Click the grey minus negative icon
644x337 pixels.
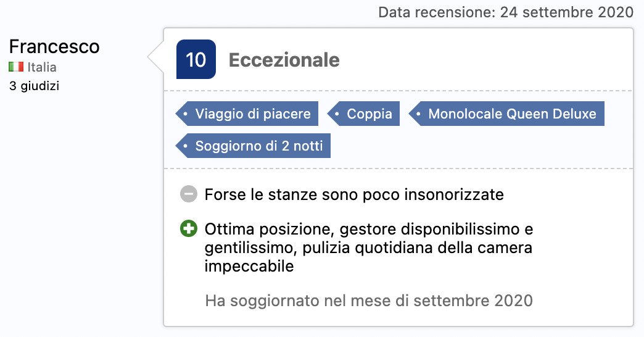click(189, 194)
